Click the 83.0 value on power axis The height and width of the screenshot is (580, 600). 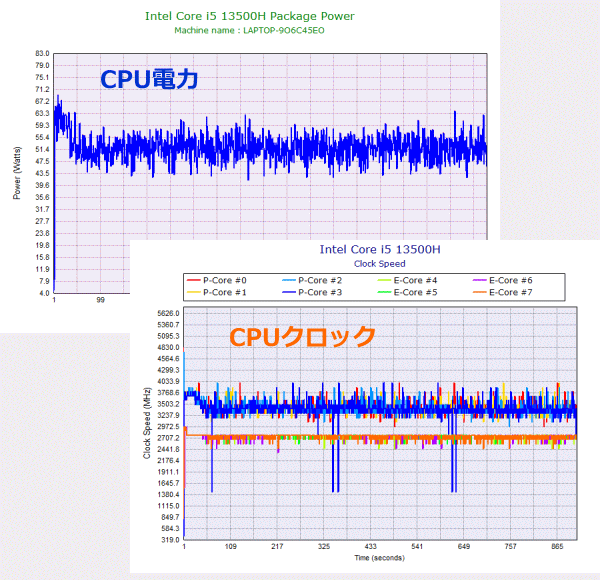point(42,54)
